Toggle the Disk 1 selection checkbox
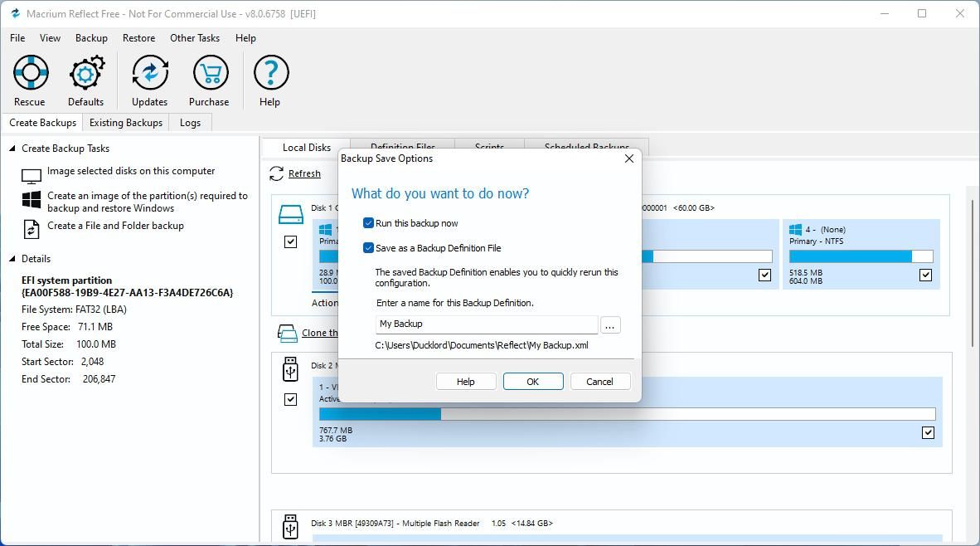Viewport: 980px width, 546px height. point(291,242)
